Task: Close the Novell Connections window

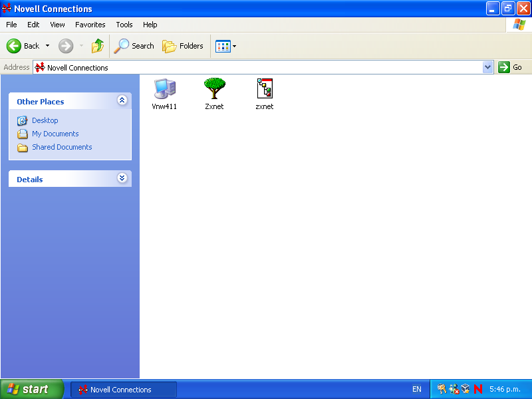Action: click(x=523, y=9)
